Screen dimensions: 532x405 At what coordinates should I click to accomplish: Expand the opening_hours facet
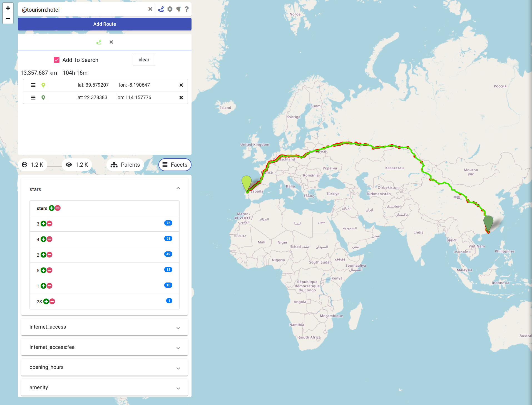pyautogui.click(x=178, y=368)
